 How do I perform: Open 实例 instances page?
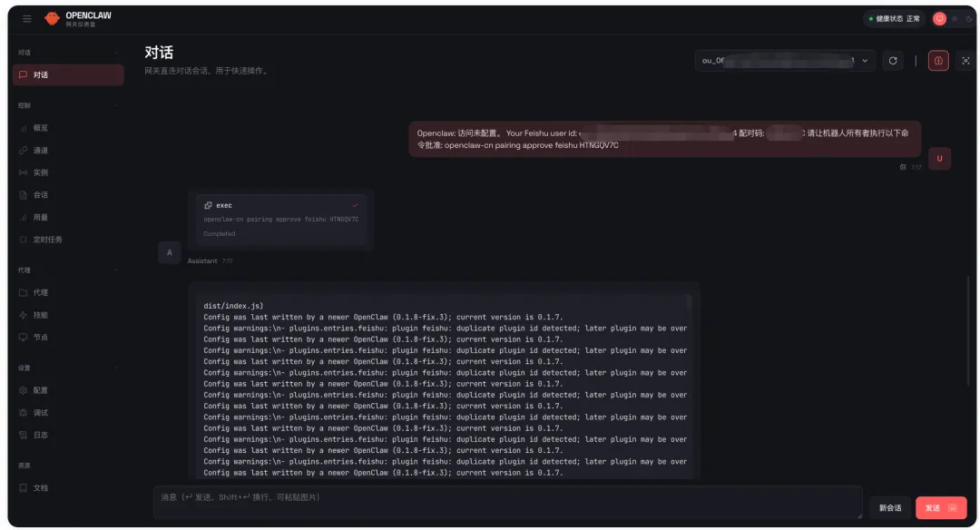pyautogui.click(x=68, y=172)
